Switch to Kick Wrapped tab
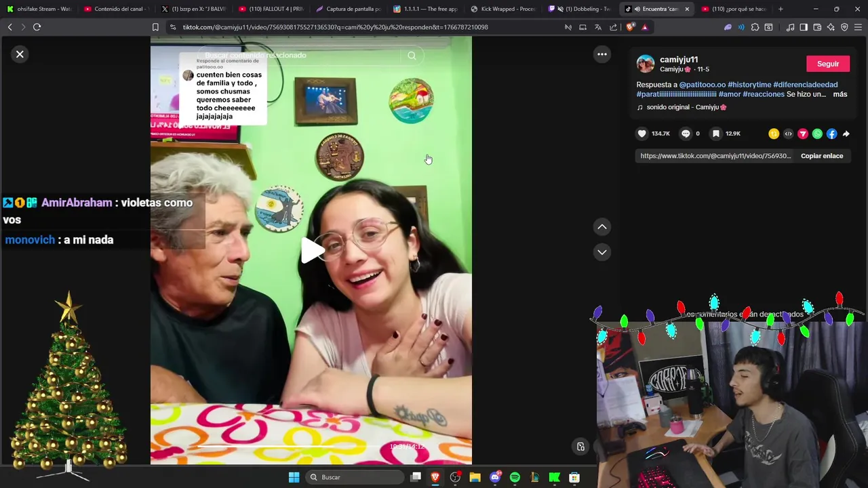Screen dimensions: 868x488 pyautogui.click(x=502, y=9)
